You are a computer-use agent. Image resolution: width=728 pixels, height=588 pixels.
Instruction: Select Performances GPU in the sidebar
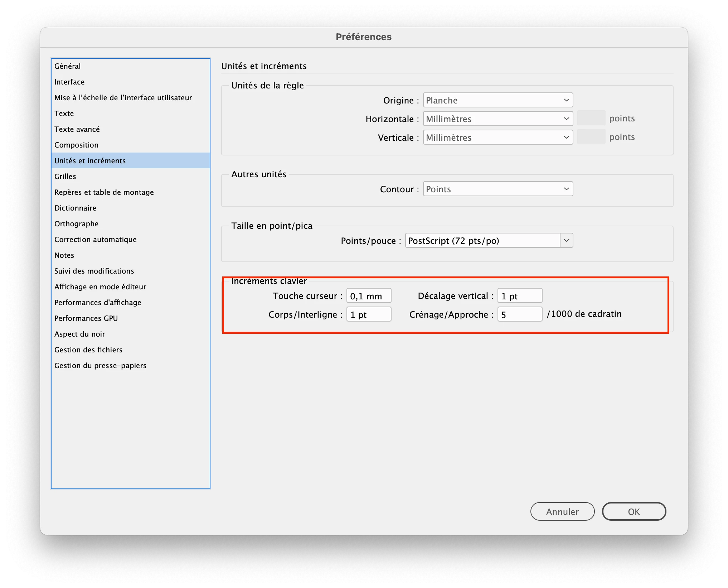[x=86, y=318]
